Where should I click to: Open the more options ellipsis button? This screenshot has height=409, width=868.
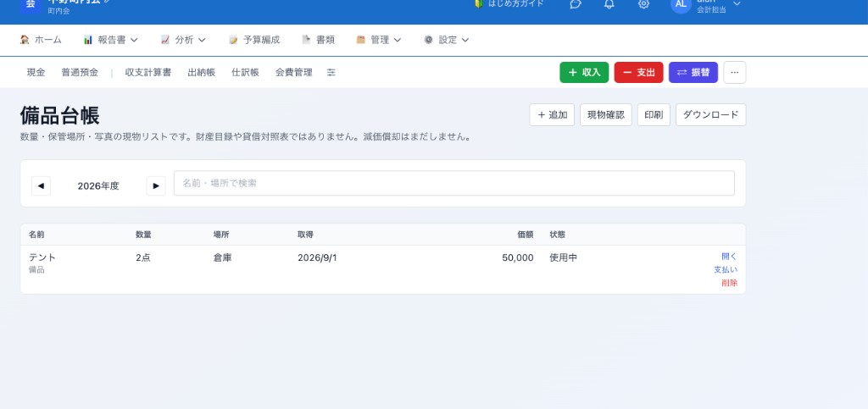click(x=735, y=73)
